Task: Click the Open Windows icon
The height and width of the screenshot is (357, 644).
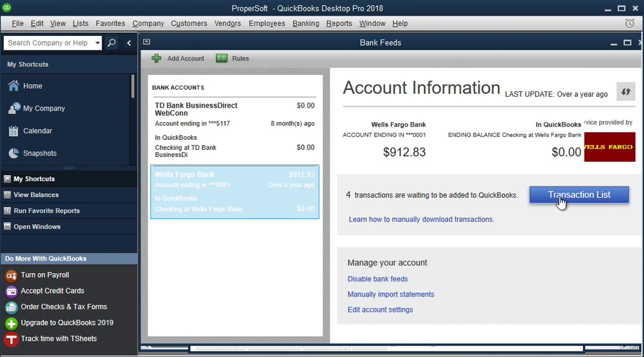Action: click(x=7, y=227)
